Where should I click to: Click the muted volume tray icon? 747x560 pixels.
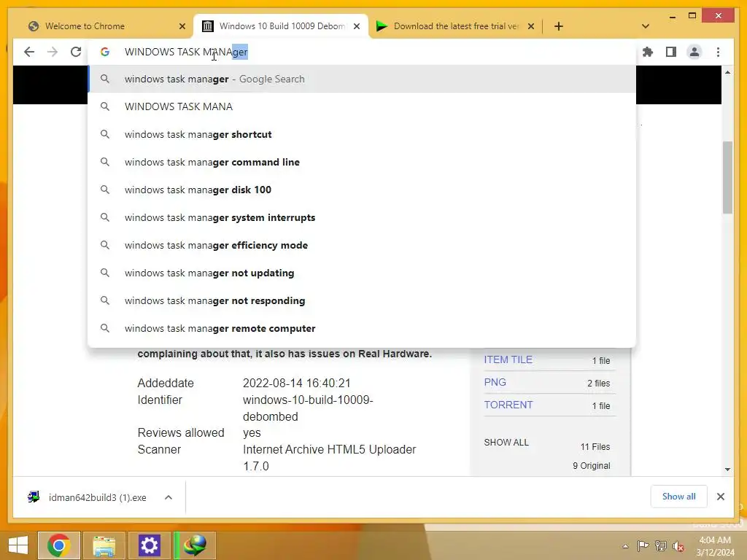coord(678,546)
